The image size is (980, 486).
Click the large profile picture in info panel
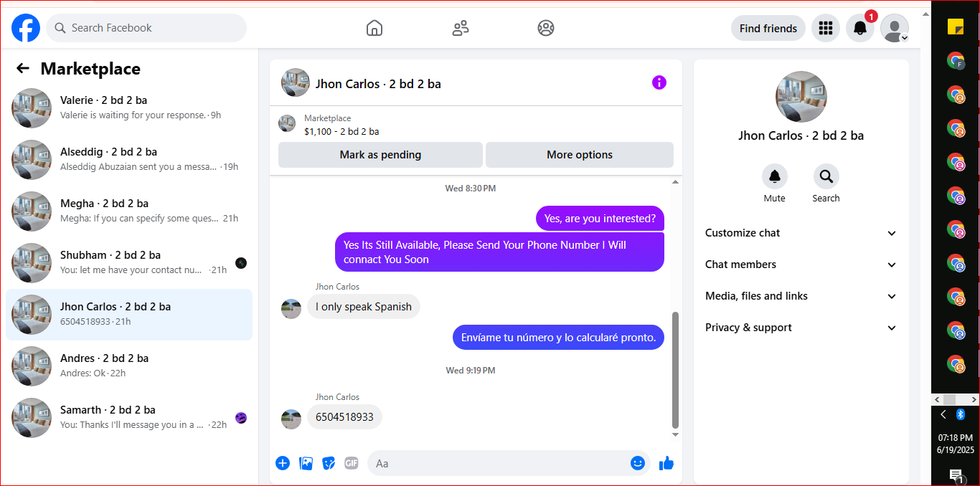pyautogui.click(x=801, y=97)
